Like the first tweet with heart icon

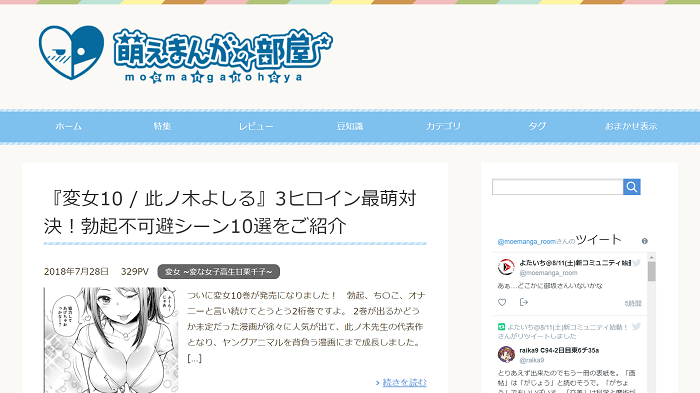(x=502, y=302)
